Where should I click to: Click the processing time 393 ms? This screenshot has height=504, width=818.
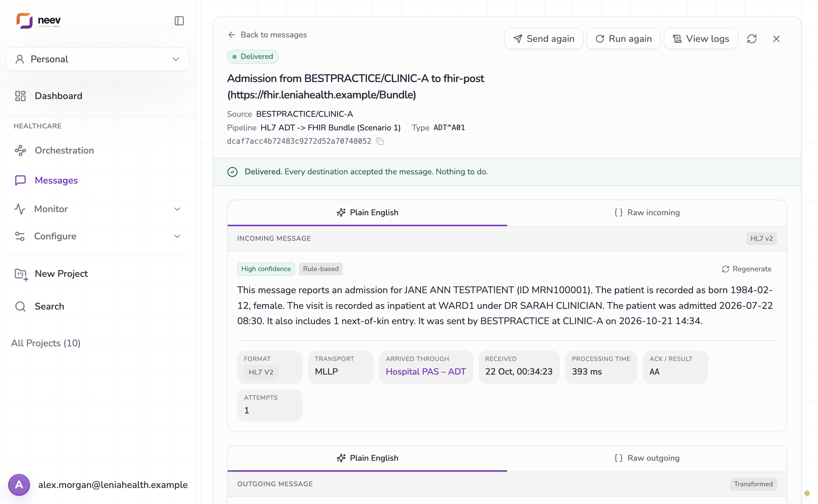tap(587, 372)
